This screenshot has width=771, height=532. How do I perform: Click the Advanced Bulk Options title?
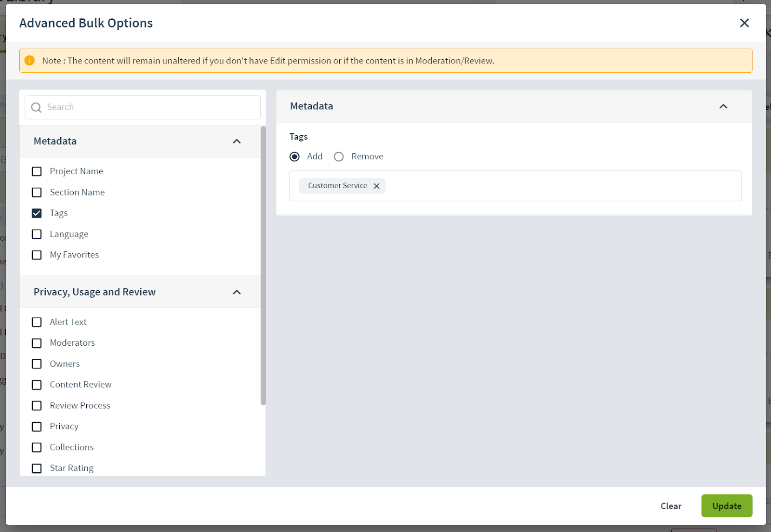tap(86, 23)
